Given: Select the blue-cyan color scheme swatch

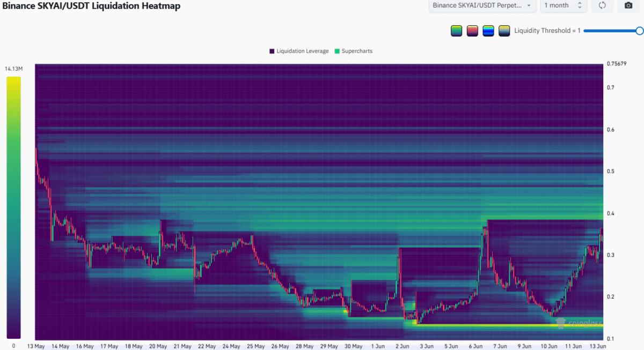Looking at the screenshot, I should 488,31.
